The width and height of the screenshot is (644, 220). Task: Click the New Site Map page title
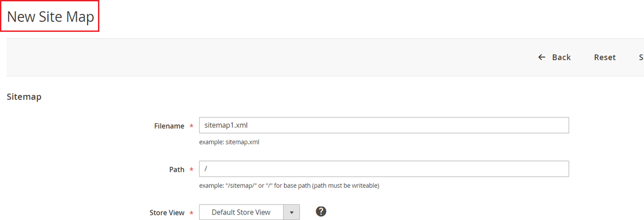[50, 17]
